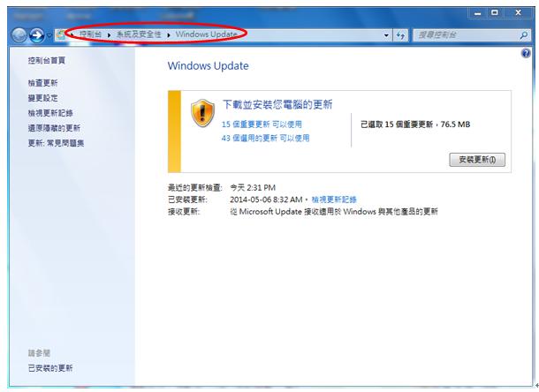Expand the arrow after 控制台 breadcrumb
The image size is (539, 392).
109,35
